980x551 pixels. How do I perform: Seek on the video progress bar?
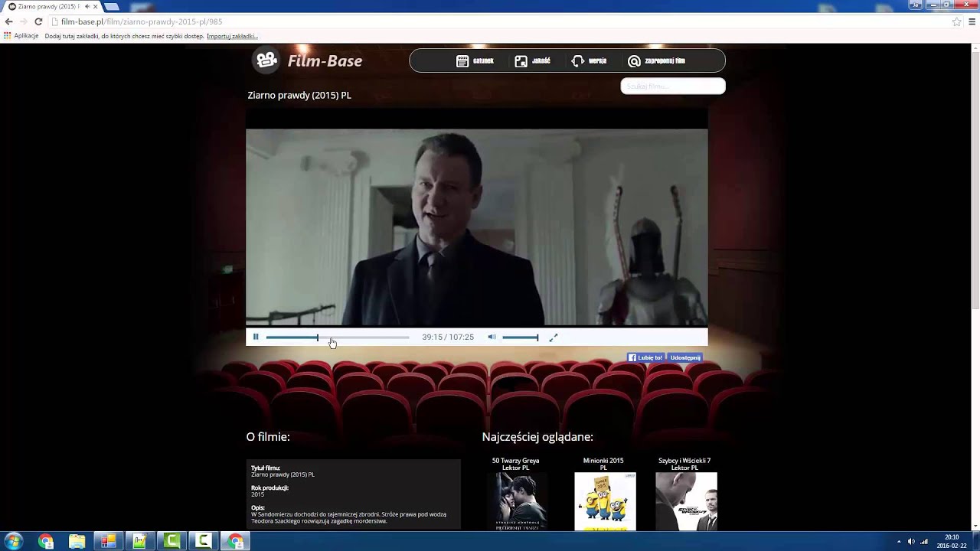tap(338, 337)
